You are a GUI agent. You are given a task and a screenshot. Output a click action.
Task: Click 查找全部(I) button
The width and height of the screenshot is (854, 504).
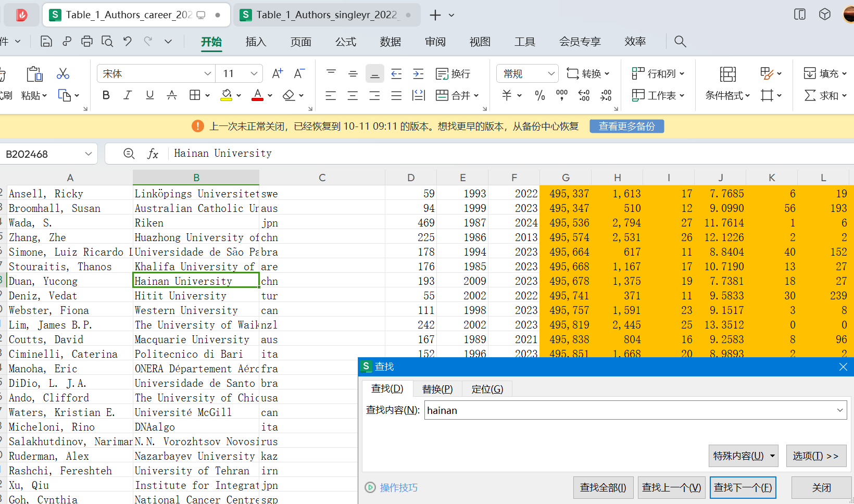click(x=603, y=488)
